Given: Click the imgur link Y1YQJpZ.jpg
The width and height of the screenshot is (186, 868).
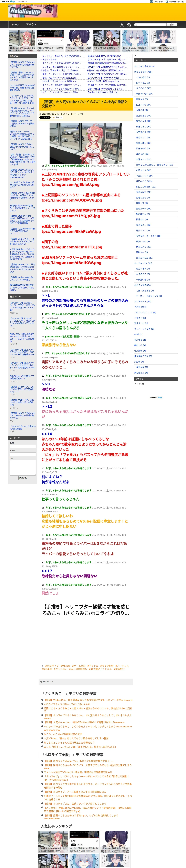Looking at the screenshot, I should (71, 216).
